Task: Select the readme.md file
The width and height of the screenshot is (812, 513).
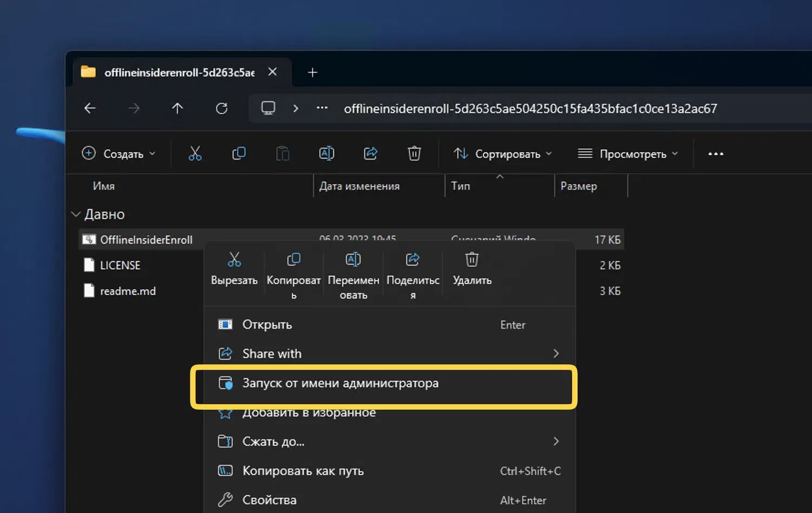Action: tap(128, 291)
